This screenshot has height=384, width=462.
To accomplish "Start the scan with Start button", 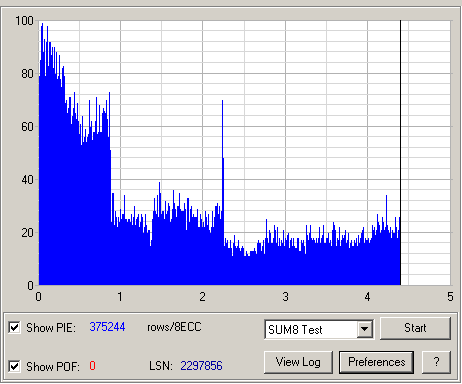I will [x=415, y=328].
